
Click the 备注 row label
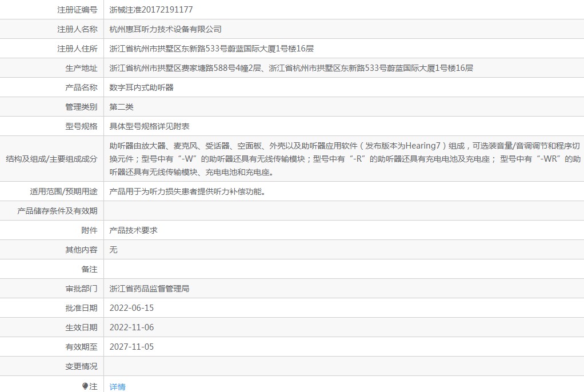click(x=89, y=269)
